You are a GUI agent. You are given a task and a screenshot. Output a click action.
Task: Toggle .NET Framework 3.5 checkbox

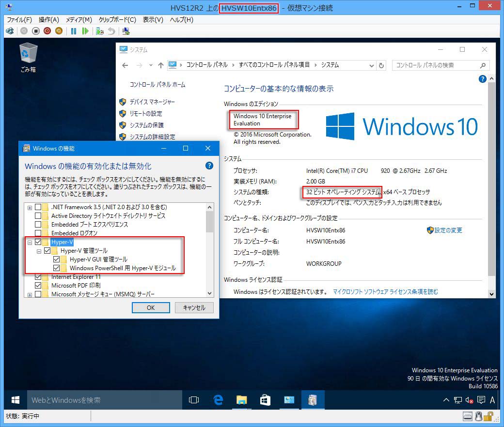(x=38, y=207)
